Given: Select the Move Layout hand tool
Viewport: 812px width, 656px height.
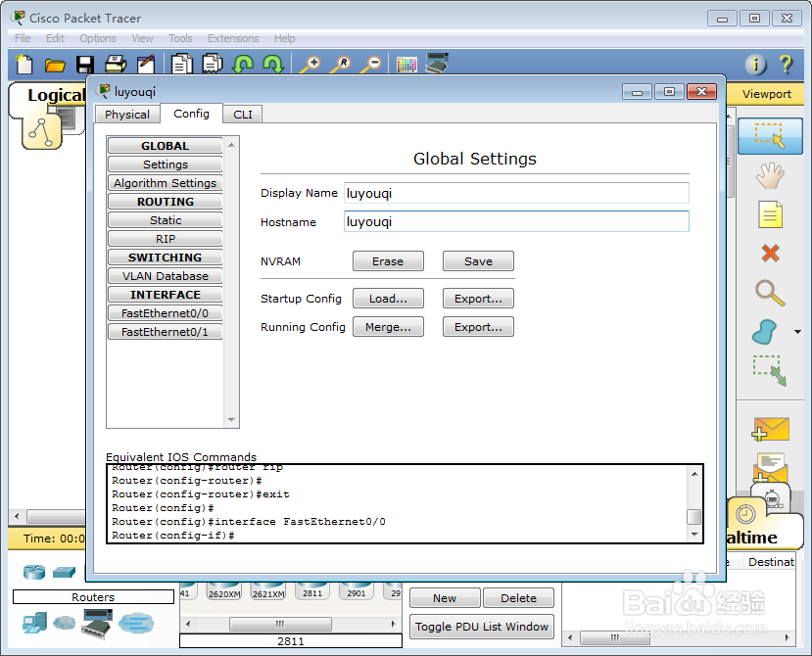Looking at the screenshot, I should (770, 175).
